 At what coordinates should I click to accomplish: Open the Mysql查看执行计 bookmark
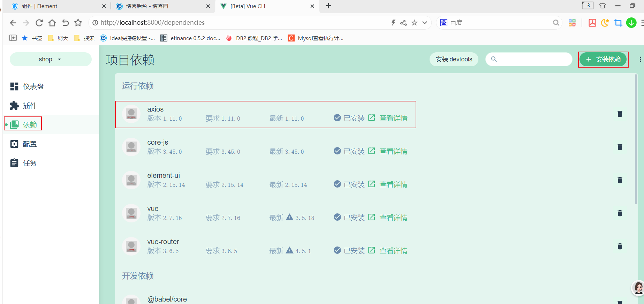[316, 38]
